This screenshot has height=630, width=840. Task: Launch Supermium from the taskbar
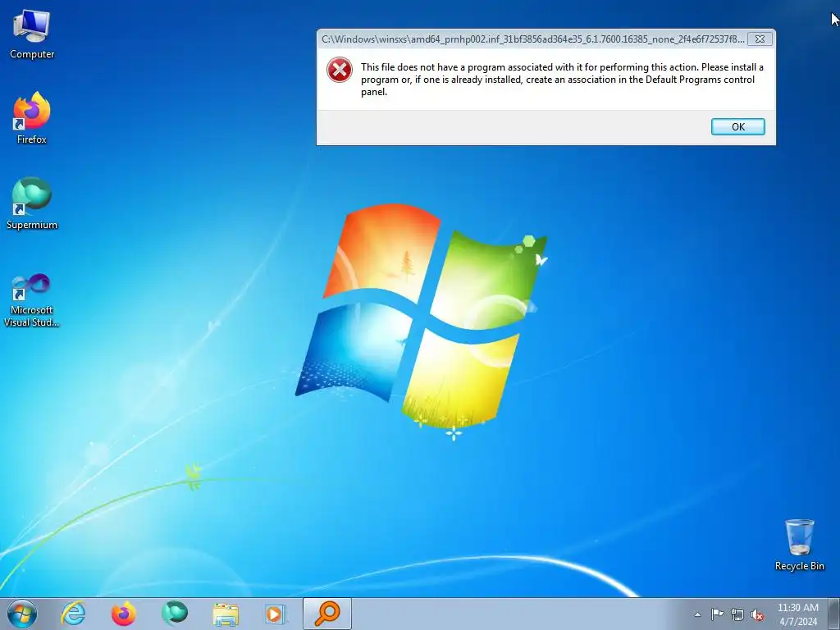tap(175, 614)
